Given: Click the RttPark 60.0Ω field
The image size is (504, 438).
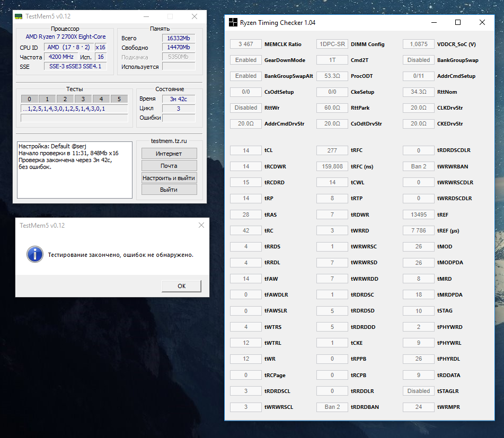Looking at the screenshot, I should [x=332, y=108].
